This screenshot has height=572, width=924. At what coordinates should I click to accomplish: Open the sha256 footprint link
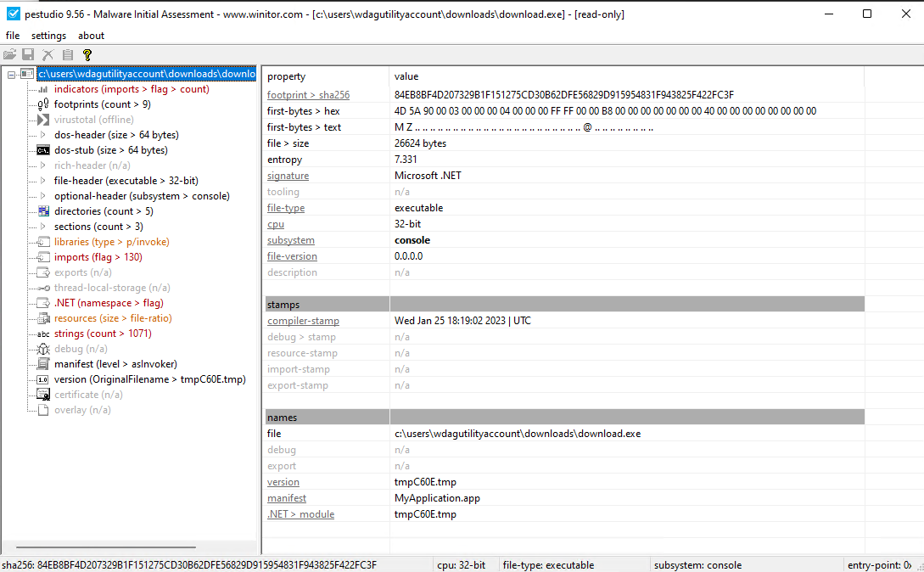(x=307, y=94)
